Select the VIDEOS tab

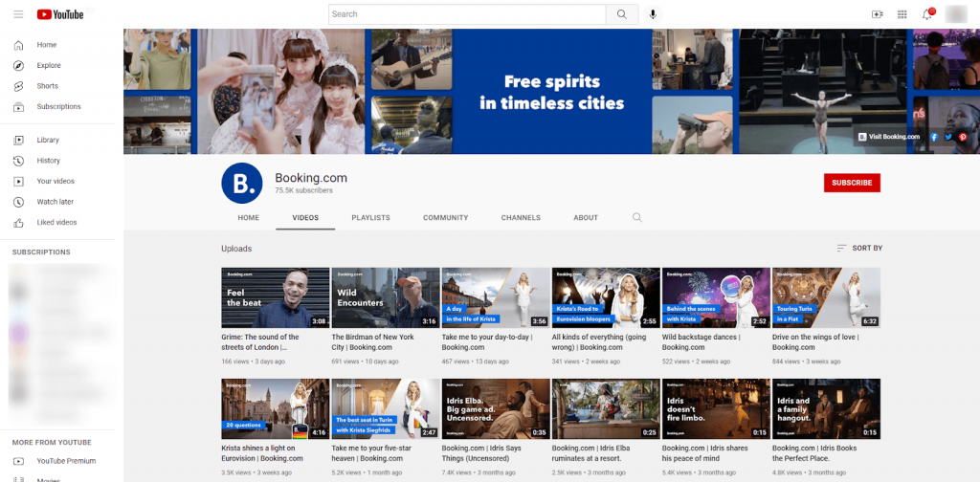305,218
